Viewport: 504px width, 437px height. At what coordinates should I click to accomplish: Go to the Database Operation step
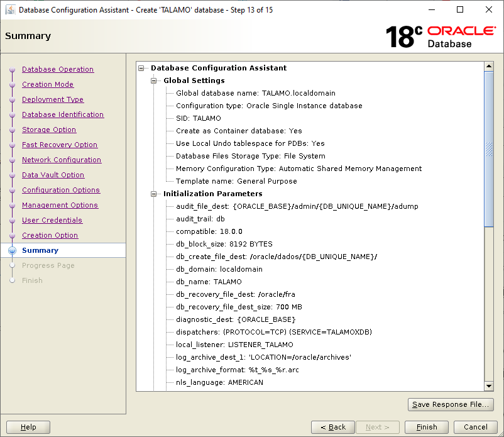click(58, 69)
